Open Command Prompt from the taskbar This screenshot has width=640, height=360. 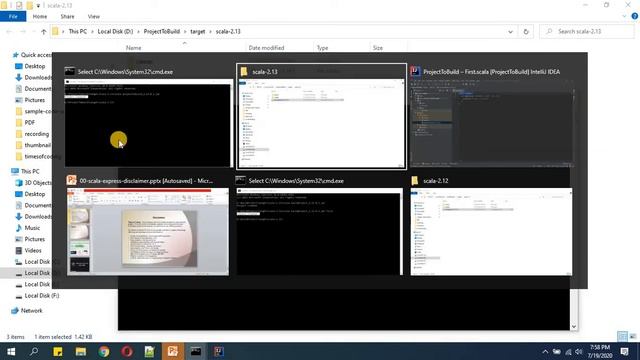[196, 351]
